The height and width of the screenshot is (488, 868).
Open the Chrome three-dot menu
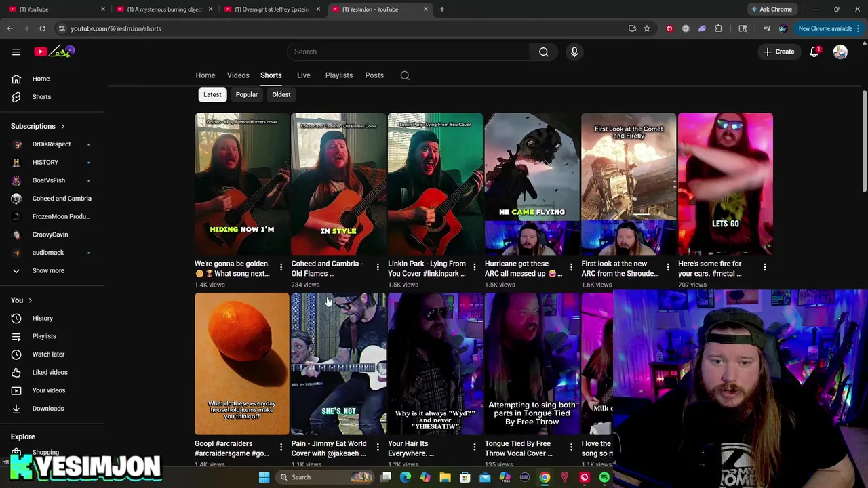(859, 28)
